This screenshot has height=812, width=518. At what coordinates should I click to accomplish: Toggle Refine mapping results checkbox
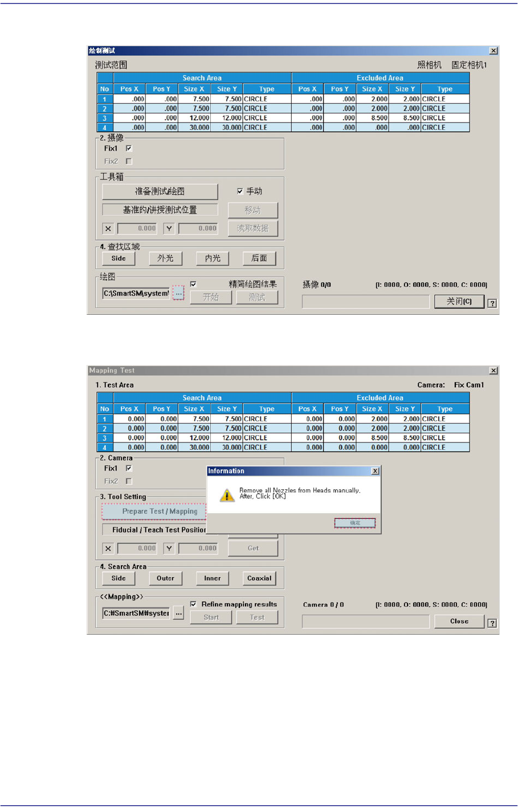(193, 604)
